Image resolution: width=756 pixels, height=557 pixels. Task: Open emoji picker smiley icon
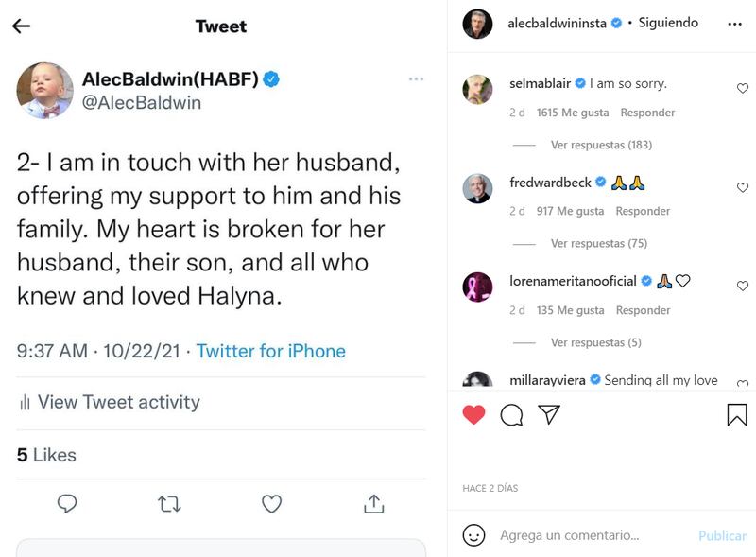(x=473, y=535)
